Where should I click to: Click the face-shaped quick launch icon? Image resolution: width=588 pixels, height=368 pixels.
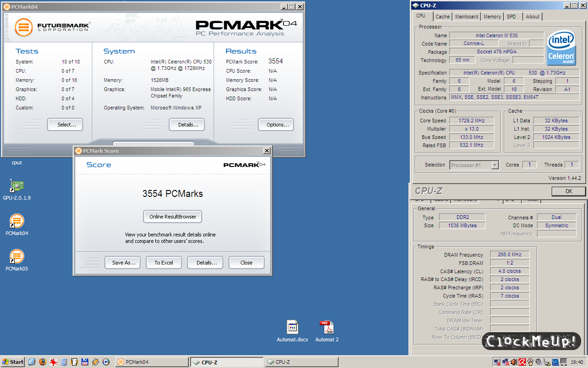coord(74,362)
